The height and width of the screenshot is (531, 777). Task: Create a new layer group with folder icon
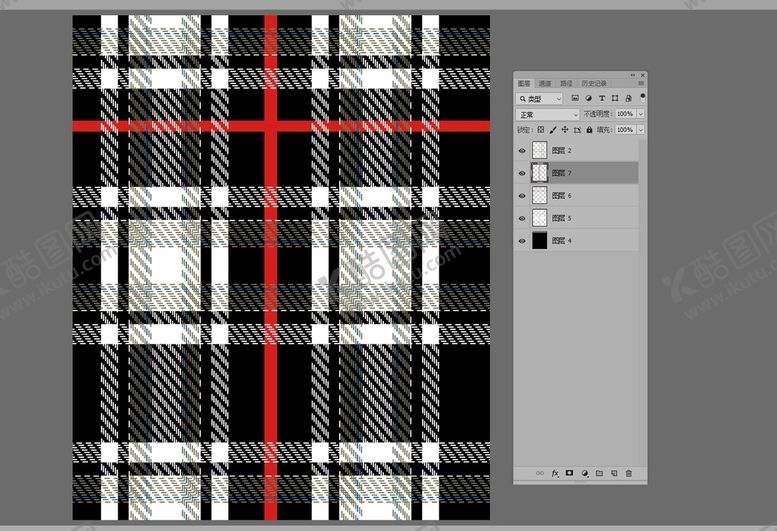pyautogui.click(x=599, y=473)
